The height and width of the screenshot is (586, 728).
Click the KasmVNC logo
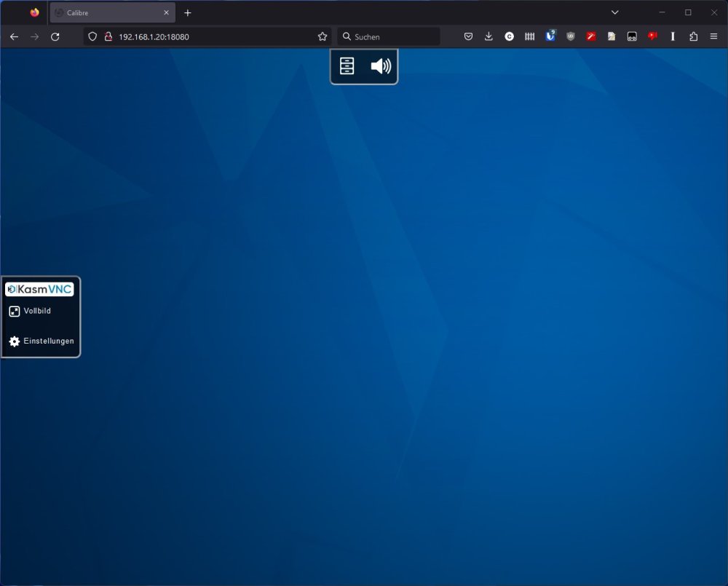point(39,289)
